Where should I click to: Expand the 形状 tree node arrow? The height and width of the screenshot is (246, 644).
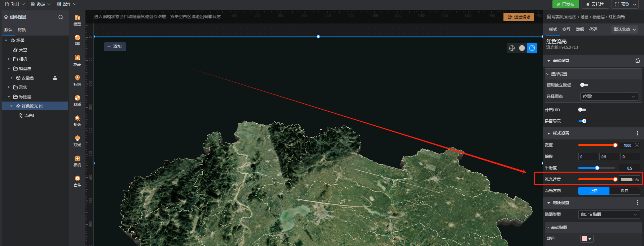click(x=9, y=87)
